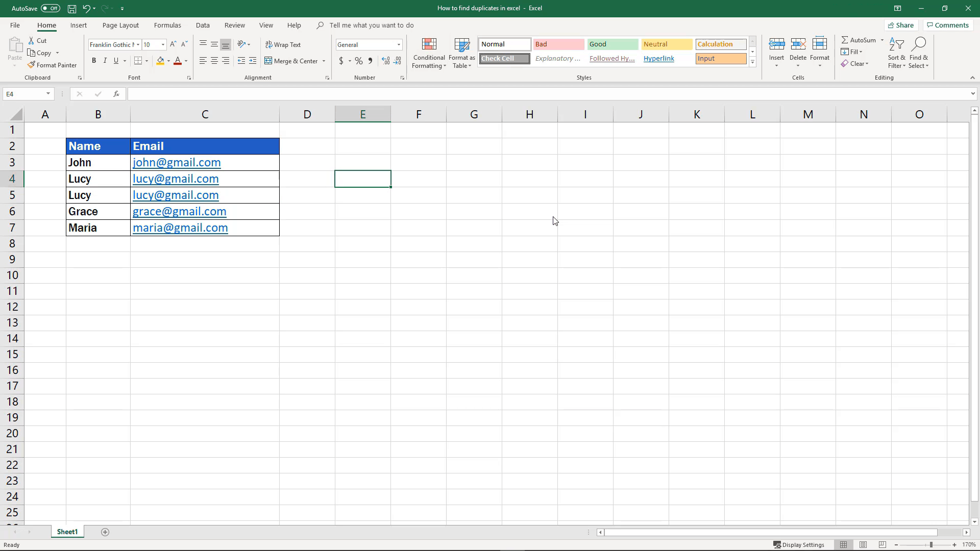Viewport: 980px width, 551px height.
Task: Open the link lucy@gmail.com
Action: [x=175, y=179]
